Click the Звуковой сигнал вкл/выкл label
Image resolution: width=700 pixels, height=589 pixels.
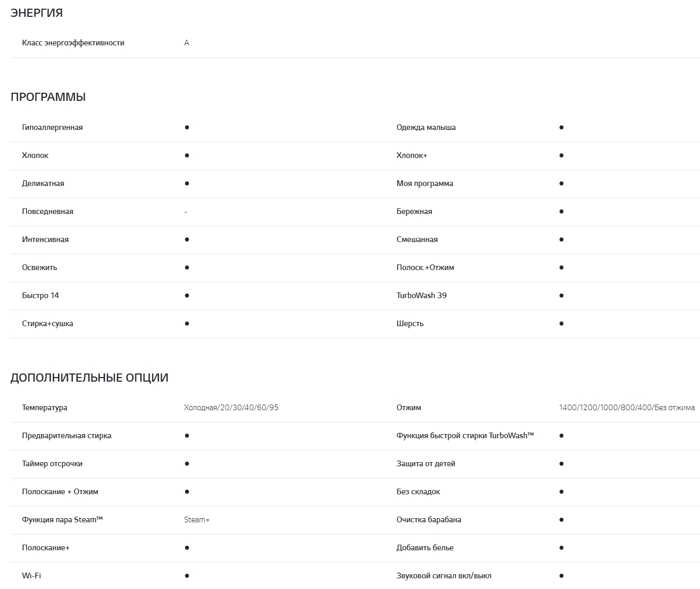[444, 576]
